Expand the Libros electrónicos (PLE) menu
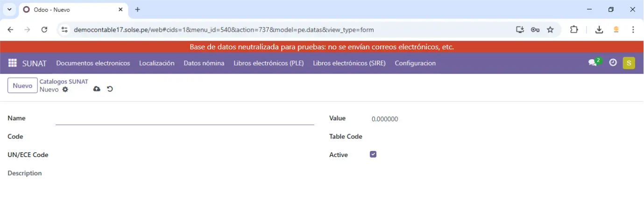The image size is (644, 212). point(269,63)
